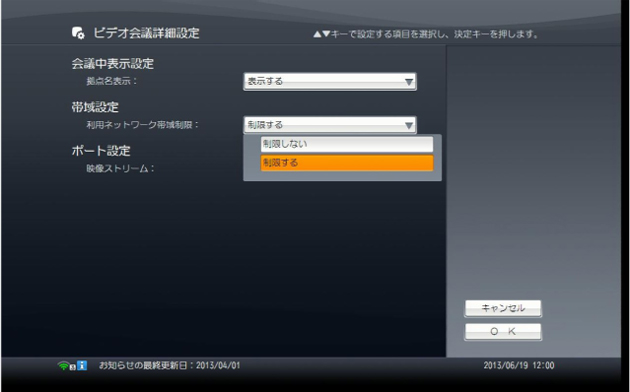The width and height of the screenshot is (630, 392).
Task: Click the お知らせの最終更新日 2013/04/01 status text
Action: [170, 365]
